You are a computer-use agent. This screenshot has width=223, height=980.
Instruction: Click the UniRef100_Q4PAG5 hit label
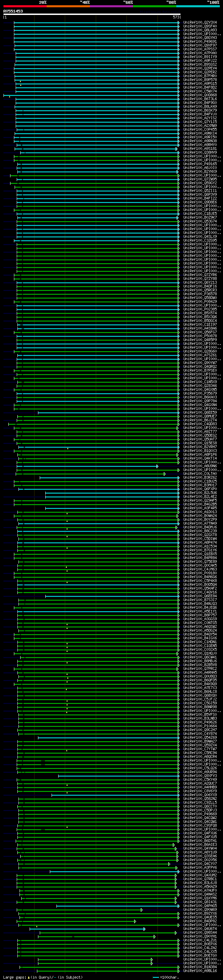[x=200, y=906]
